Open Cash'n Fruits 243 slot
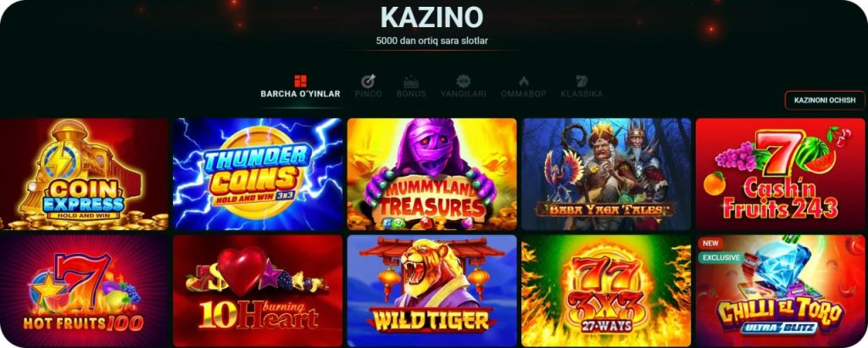 (x=781, y=174)
